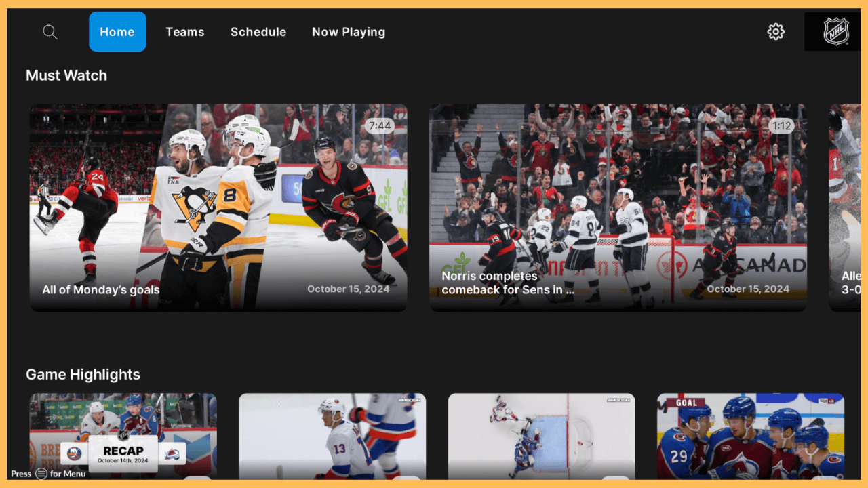Screen dimensions: 868x488
Task: Play 'All of Monday's goals' video
Action: 218,207
